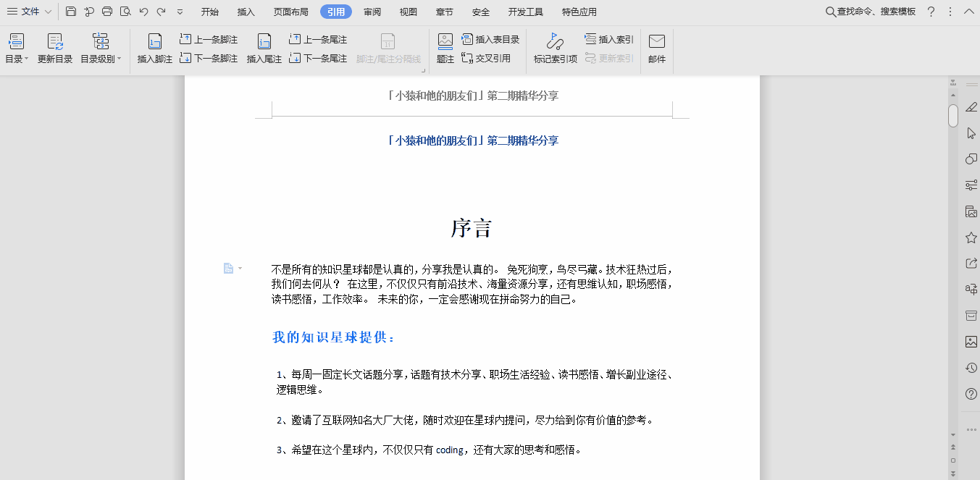Open the translate icon in right sidebar

point(971,290)
